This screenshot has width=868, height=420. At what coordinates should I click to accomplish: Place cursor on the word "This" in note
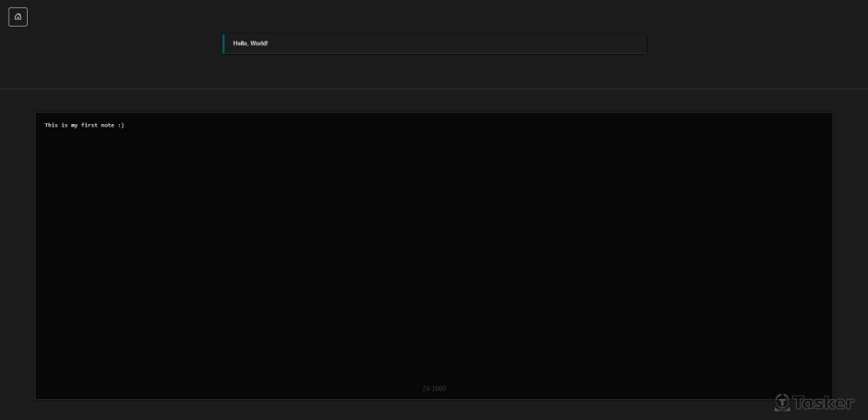coord(51,125)
